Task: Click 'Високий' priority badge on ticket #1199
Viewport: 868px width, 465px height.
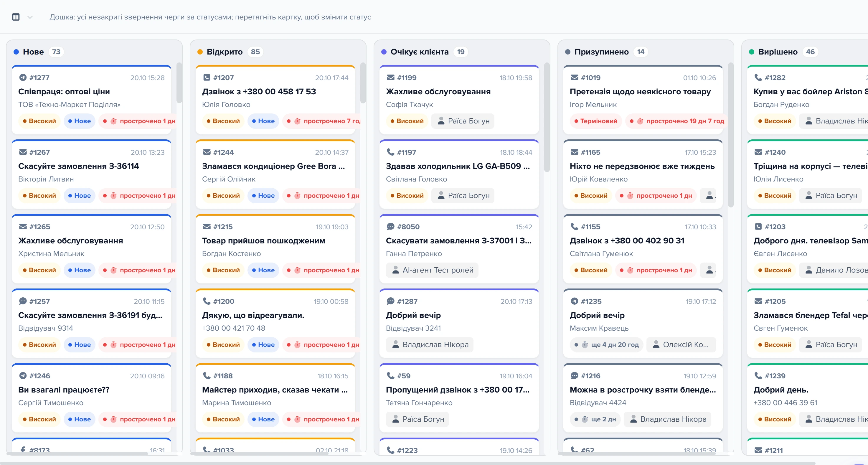Action: coord(407,121)
